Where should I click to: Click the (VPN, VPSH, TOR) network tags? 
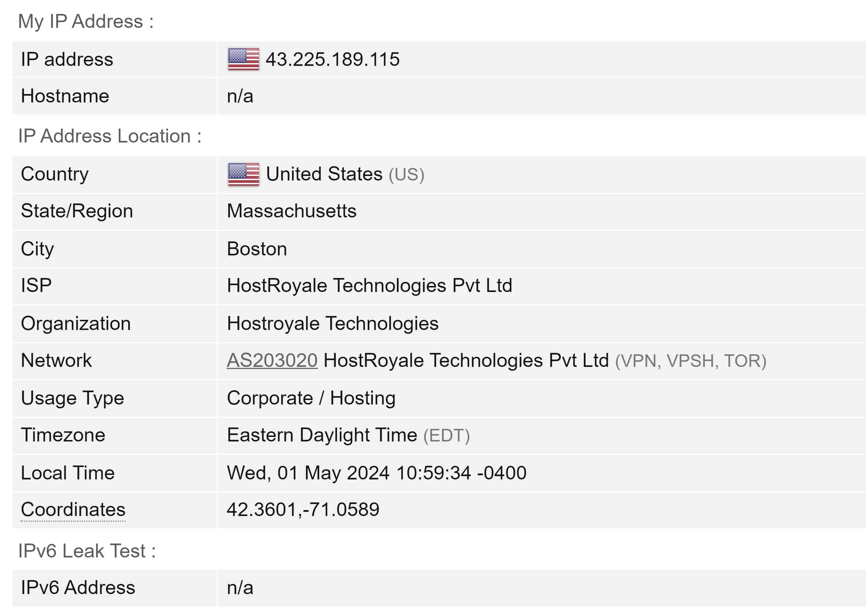(691, 361)
